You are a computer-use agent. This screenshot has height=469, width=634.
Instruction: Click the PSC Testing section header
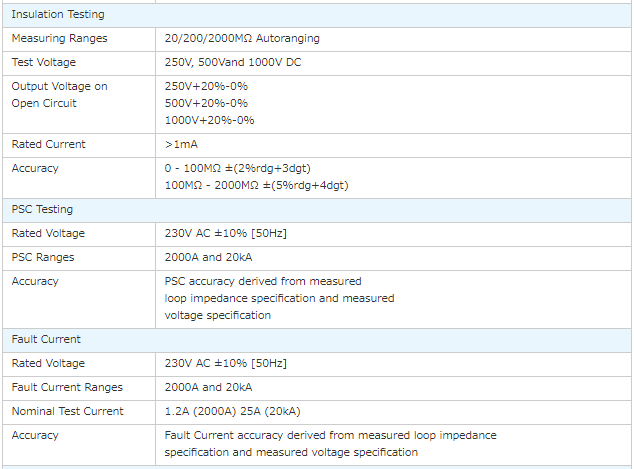42,209
